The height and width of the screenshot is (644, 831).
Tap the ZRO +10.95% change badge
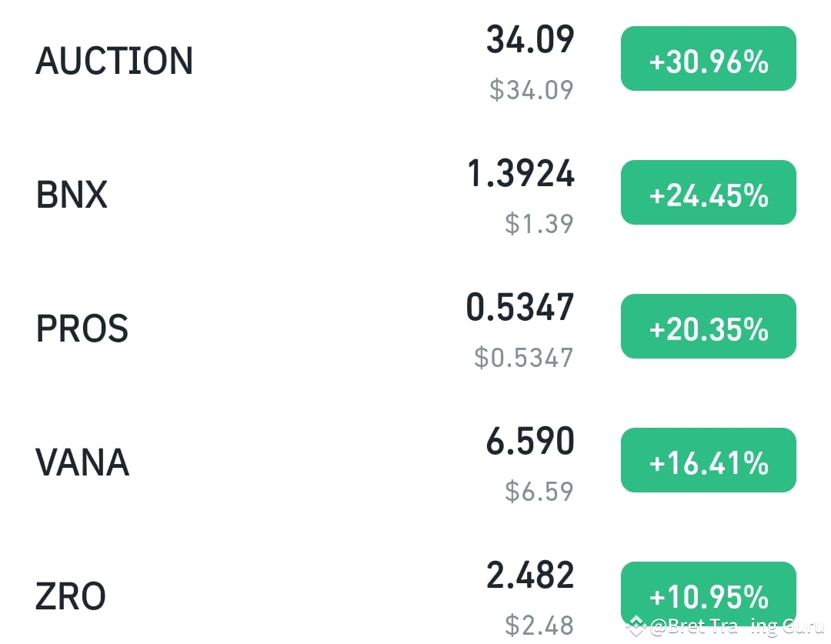pos(708,595)
